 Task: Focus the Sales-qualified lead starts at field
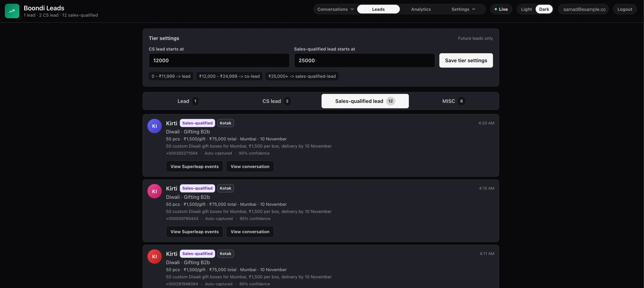coord(364,60)
